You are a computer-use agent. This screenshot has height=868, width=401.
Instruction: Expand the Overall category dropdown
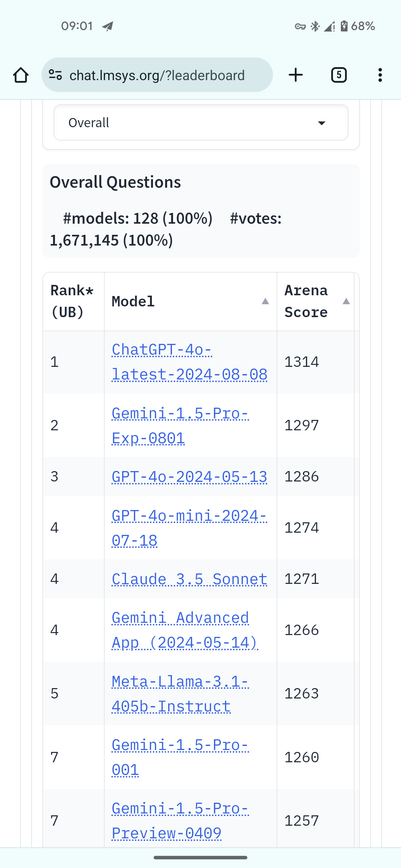(x=201, y=122)
